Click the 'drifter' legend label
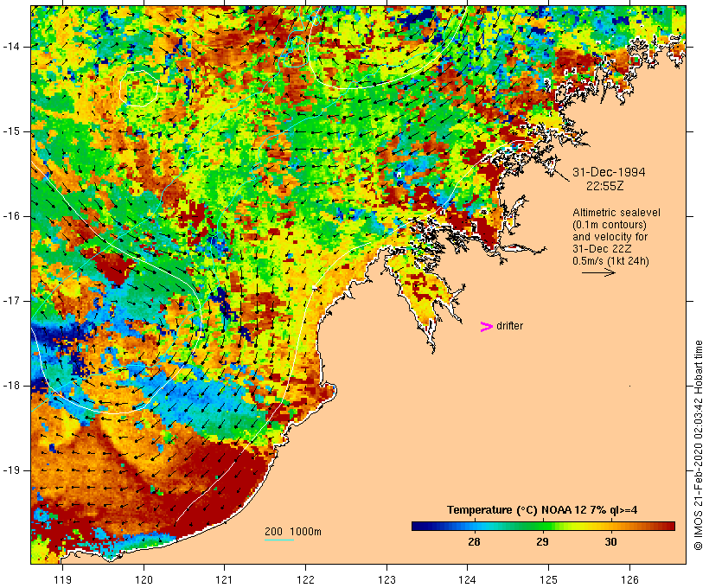 coord(509,326)
